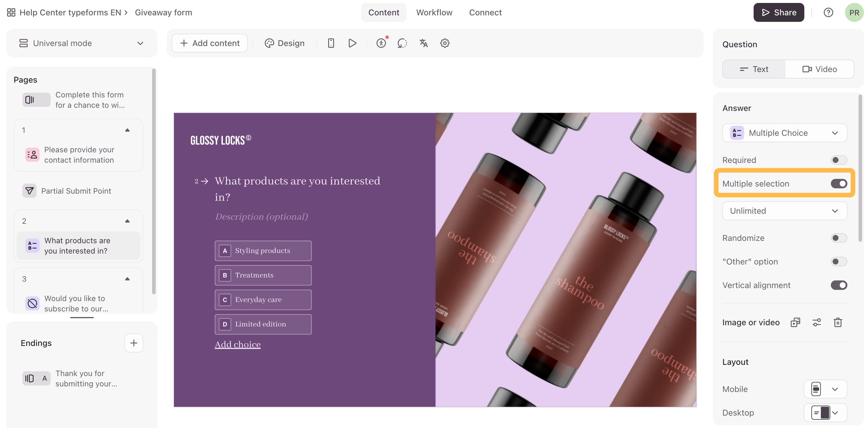This screenshot has width=868, height=428.
Task: Click the mobile preview phone icon
Action: click(331, 43)
